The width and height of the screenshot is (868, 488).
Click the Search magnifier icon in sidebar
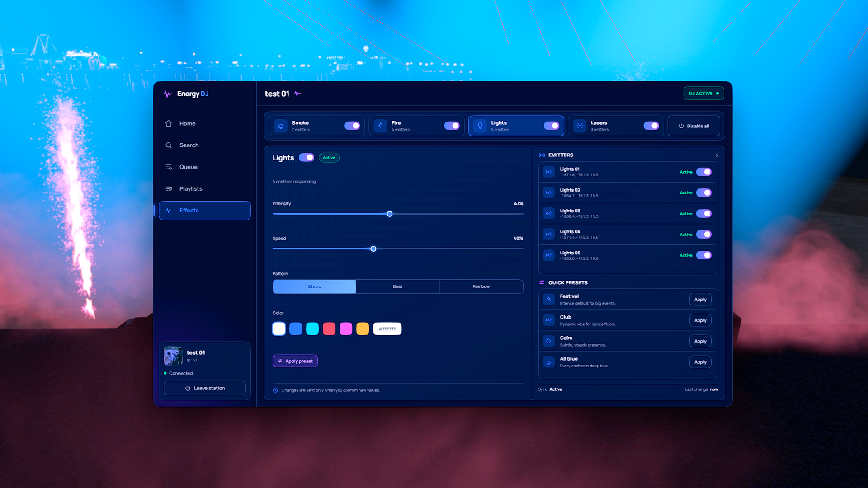coord(169,145)
